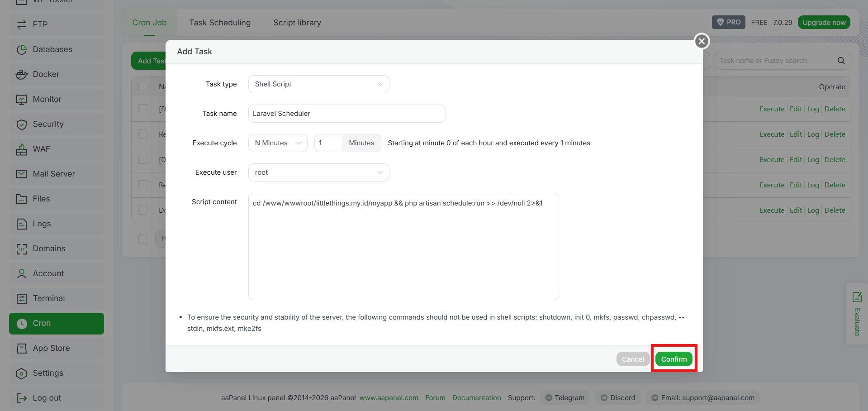Click Delete in the first task row

(x=835, y=109)
